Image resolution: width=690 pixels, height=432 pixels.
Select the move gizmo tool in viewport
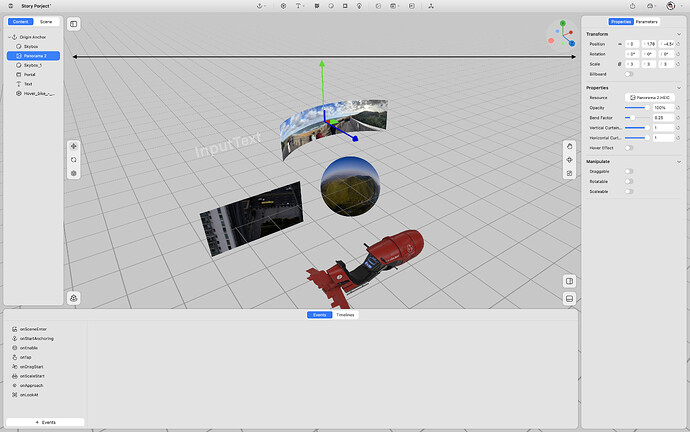click(73, 146)
